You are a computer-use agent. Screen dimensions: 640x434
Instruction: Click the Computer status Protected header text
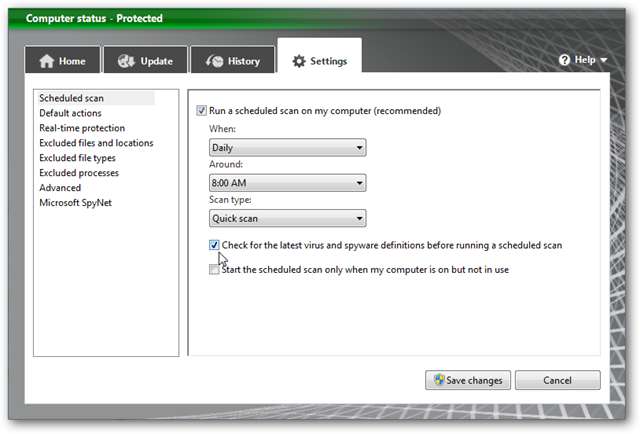[94, 18]
